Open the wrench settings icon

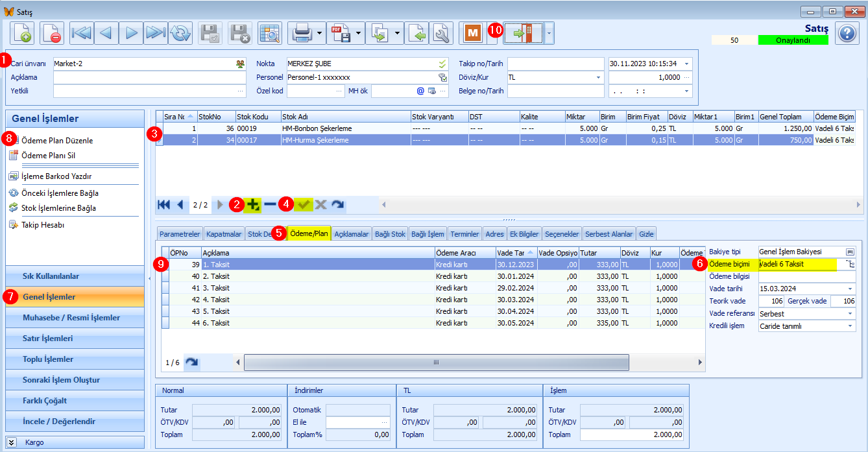coord(440,32)
